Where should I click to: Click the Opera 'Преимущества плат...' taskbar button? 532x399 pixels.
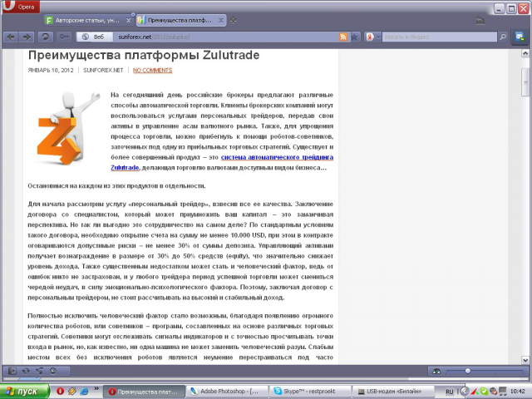tap(144, 392)
